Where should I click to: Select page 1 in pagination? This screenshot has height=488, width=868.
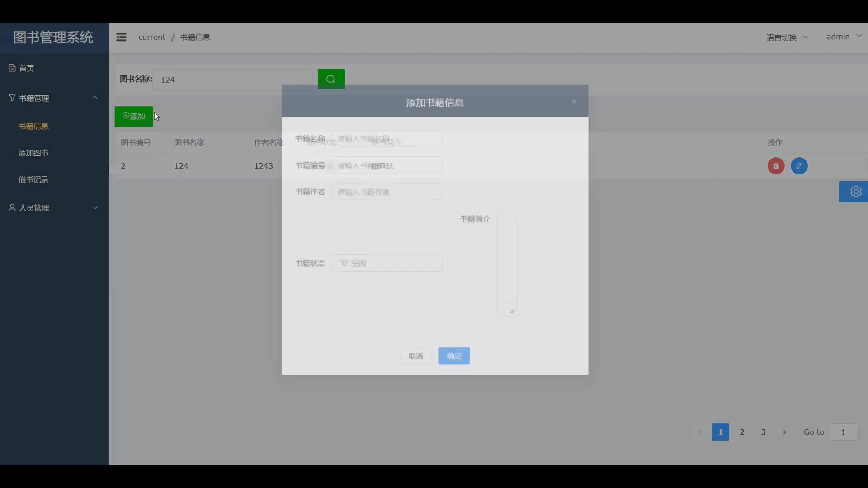point(721,432)
